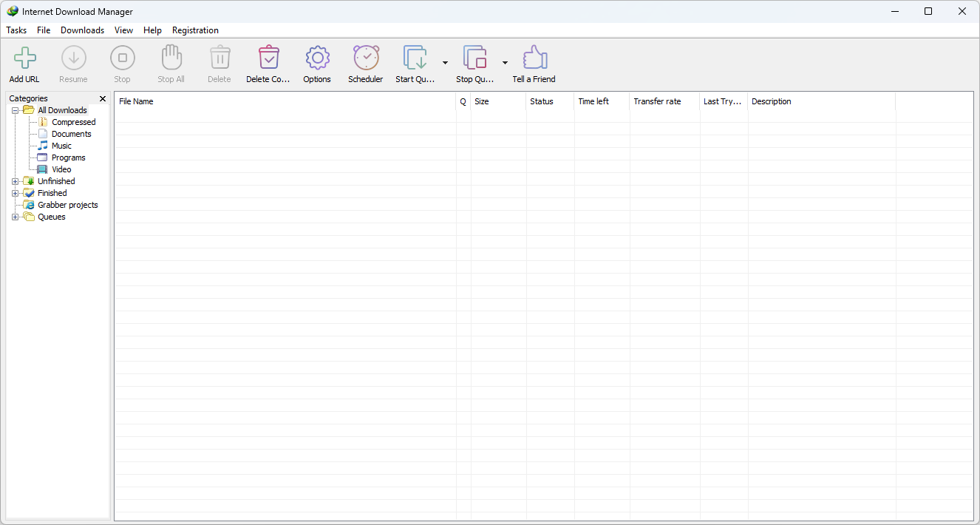Screen dimensions: 980x525
Task: Click the Documents category page icon
Action: (43, 134)
